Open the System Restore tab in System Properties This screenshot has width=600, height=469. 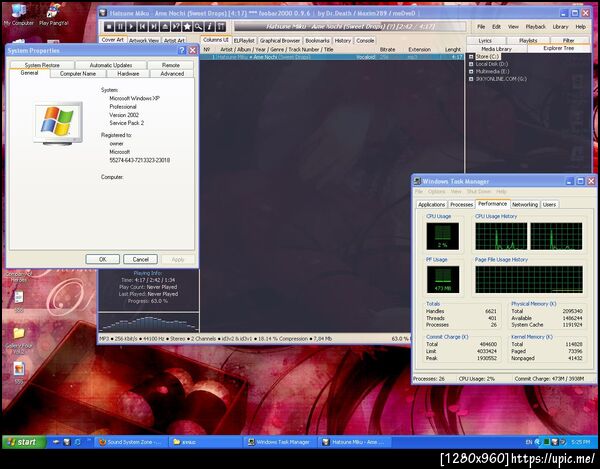[42, 65]
